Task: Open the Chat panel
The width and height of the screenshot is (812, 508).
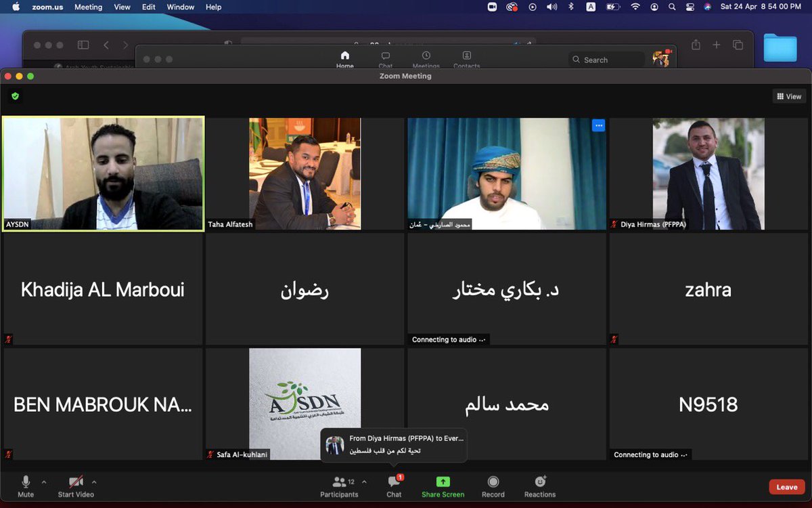Action: pyautogui.click(x=394, y=486)
